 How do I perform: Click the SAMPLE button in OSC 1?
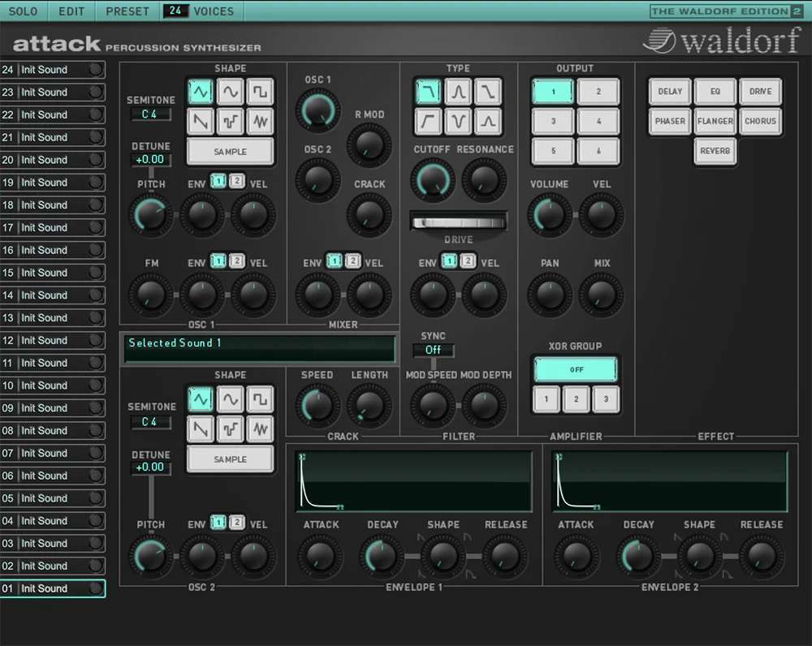tap(231, 152)
